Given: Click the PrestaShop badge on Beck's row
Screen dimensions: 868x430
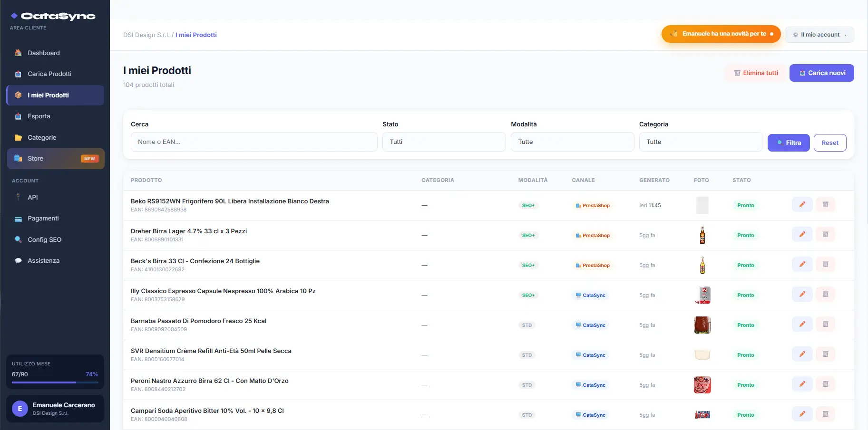Looking at the screenshot, I should pos(593,266).
